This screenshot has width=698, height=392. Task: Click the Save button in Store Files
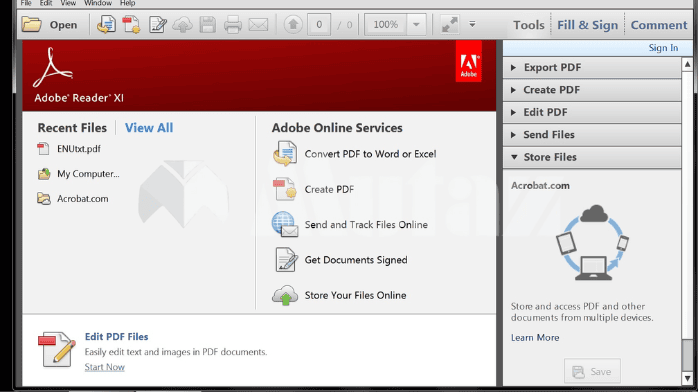click(x=592, y=371)
